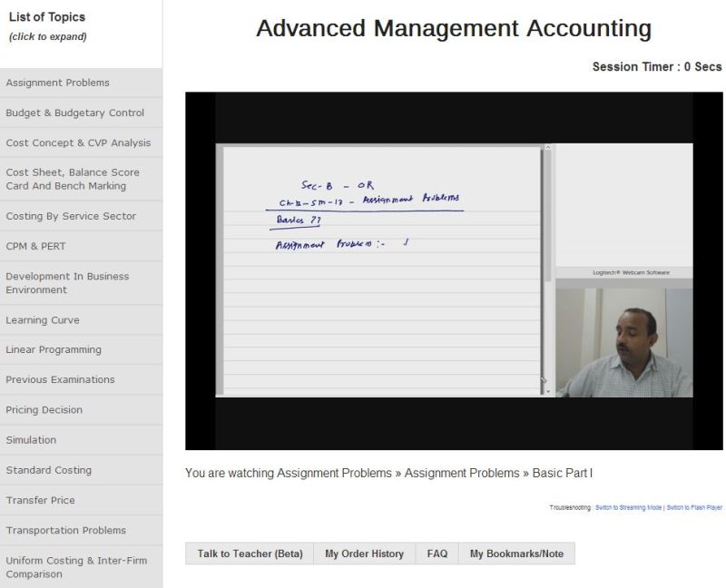Select the Simulation topic
The image size is (726, 588).
pos(31,440)
